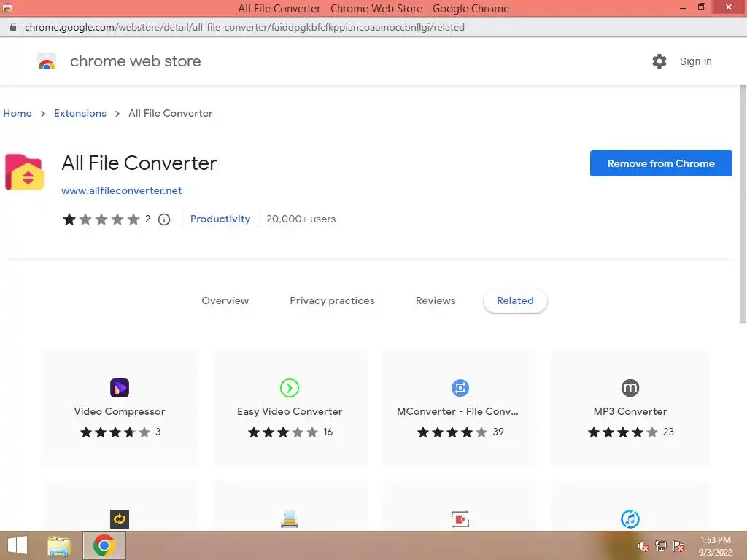Viewport: 747px width, 560px height.
Task: Click MP3 Converter star rating with 23 reviews
Action: (x=623, y=432)
